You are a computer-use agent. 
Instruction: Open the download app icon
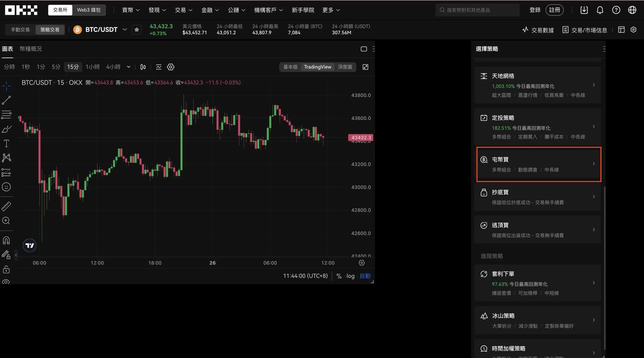click(584, 10)
